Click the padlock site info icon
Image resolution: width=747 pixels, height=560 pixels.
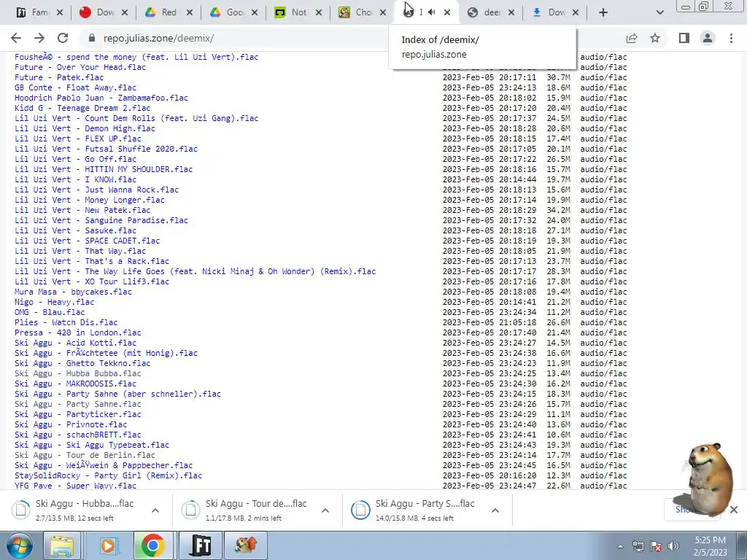coord(92,38)
